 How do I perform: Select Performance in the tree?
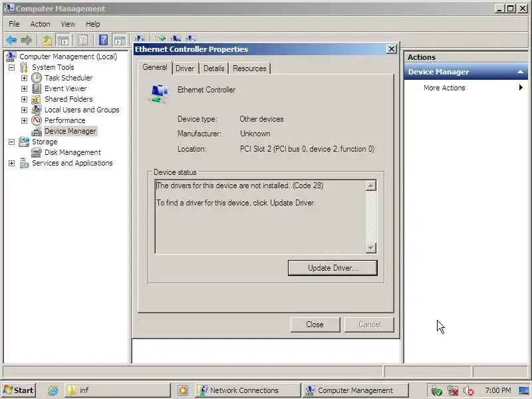pos(65,120)
